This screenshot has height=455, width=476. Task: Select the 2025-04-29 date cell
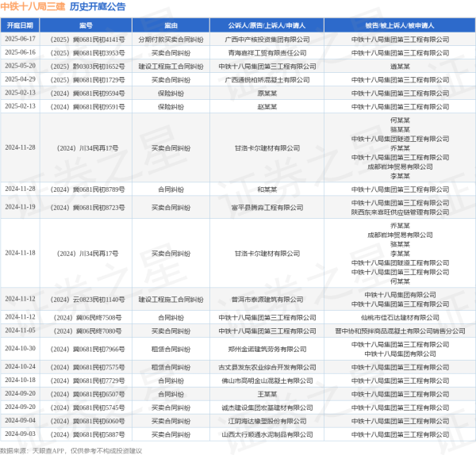20,79
